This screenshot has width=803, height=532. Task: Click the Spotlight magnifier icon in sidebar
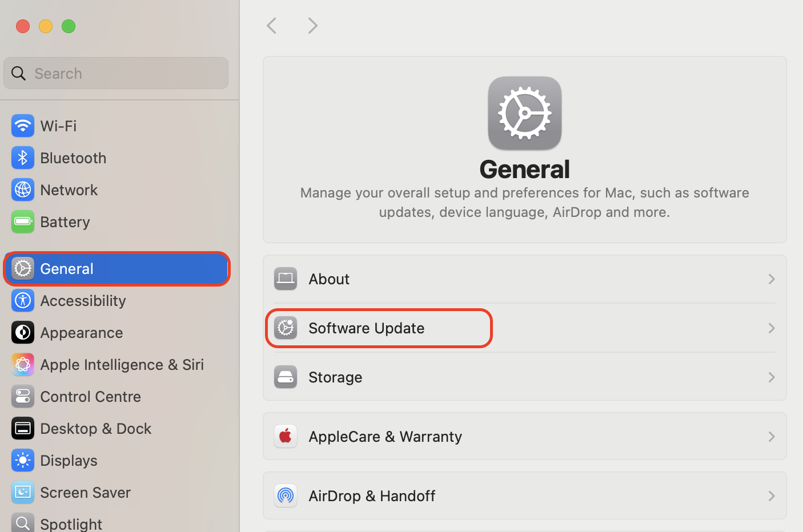click(23, 523)
